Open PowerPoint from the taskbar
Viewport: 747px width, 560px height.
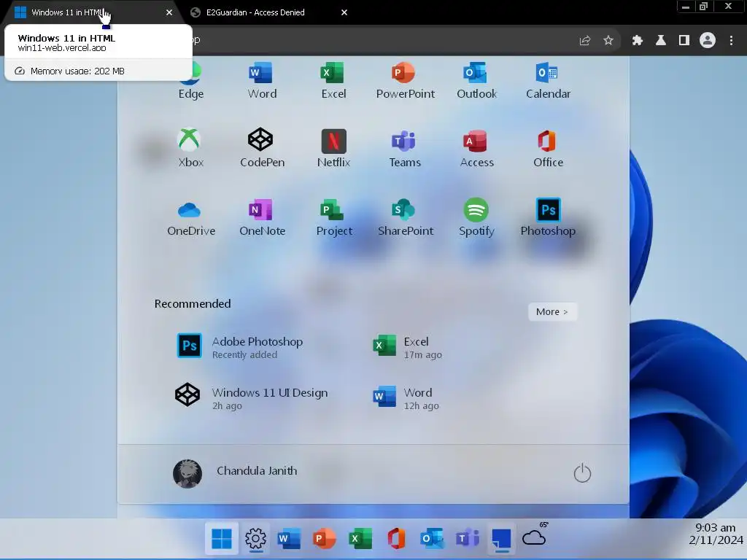pyautogui.click(x=324, y=539)
